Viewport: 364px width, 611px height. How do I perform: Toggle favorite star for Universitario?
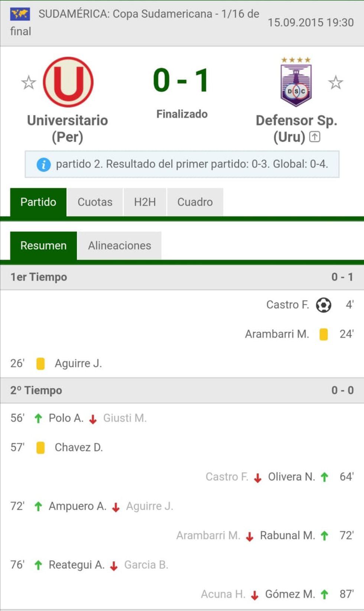tap(29, 83)
